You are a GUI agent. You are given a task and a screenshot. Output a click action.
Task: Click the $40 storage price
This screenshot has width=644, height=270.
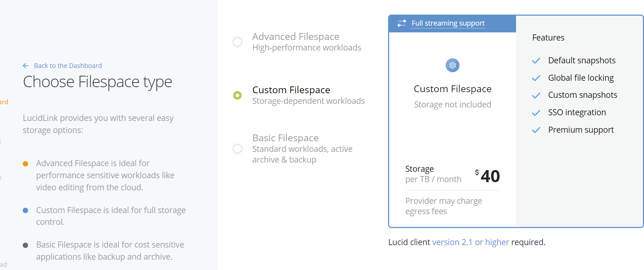click(x=488, y=176)
